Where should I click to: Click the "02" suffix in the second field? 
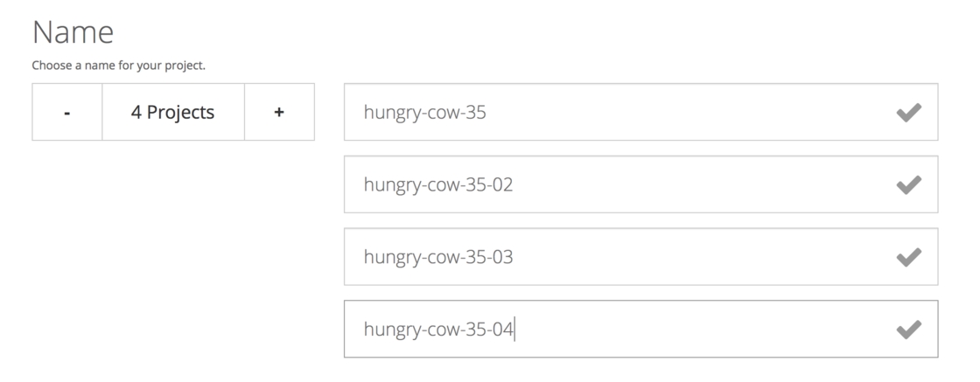501,184
